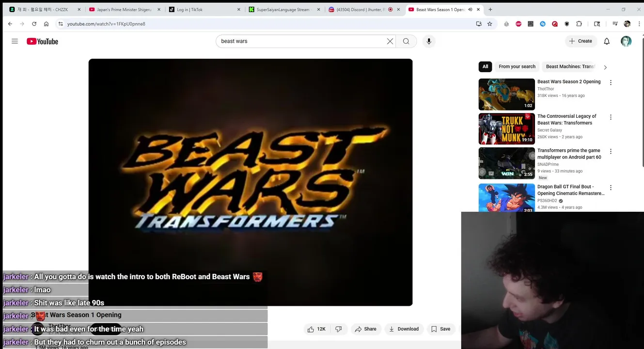
Task: Open the shield extension icon
Action: click(x=567, y=24)
